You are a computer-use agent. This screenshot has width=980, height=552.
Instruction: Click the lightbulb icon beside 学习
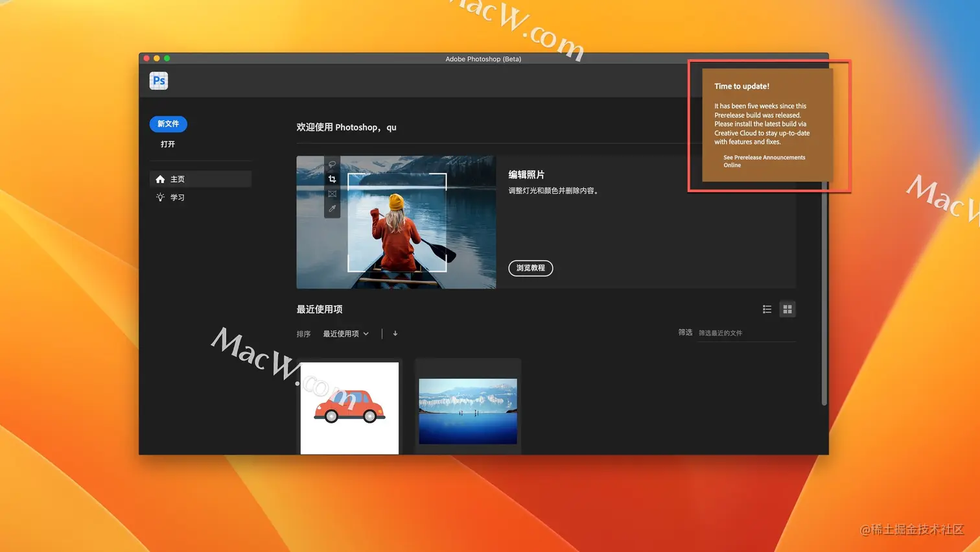coord(160,197)
